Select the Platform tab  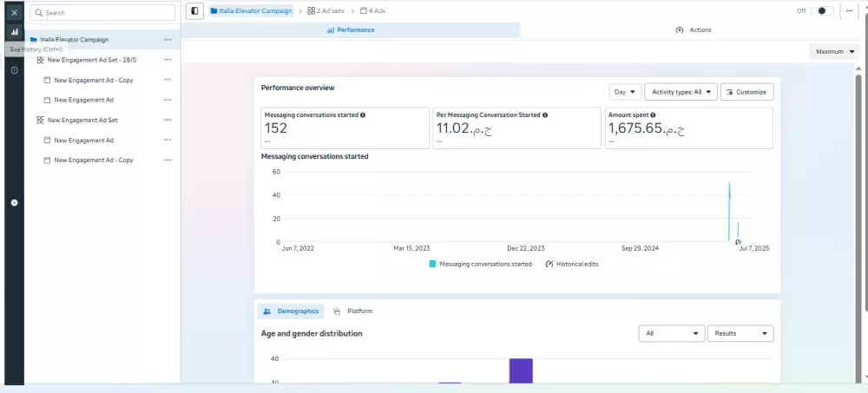click(x=353, y=311)
